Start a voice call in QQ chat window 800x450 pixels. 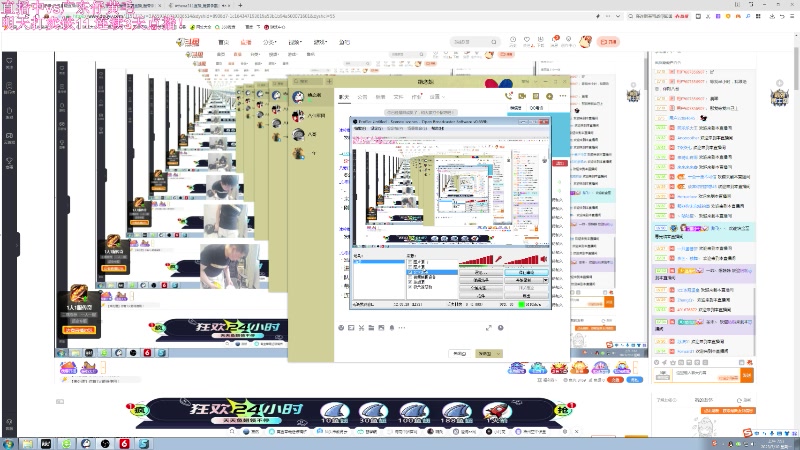click(x=508, y=96)
